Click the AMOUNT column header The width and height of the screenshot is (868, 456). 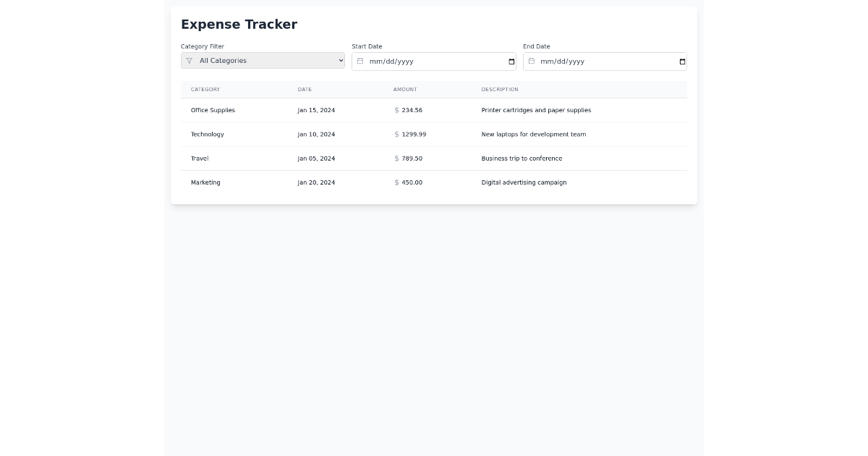point(405,89)
